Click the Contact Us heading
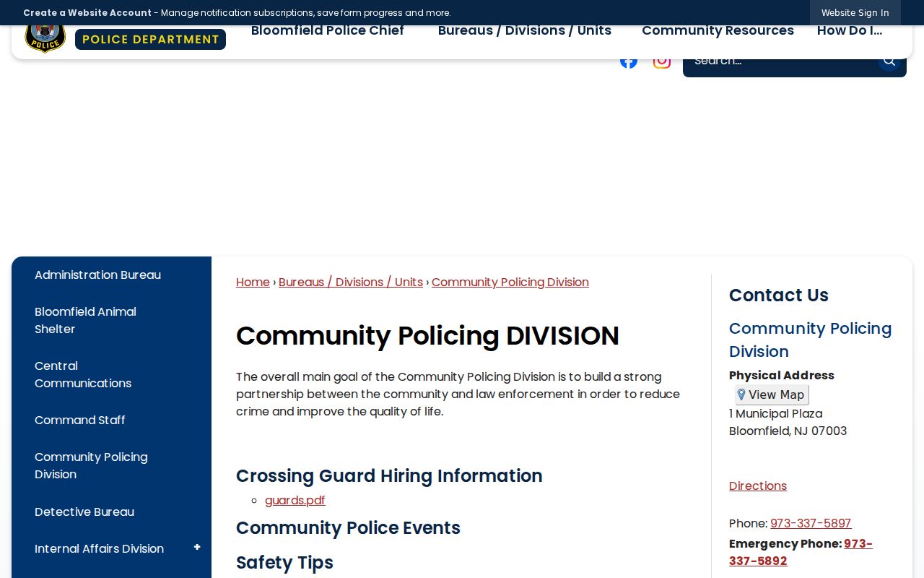This screenshot has width=924, height=578. click(x=779, y=296)
